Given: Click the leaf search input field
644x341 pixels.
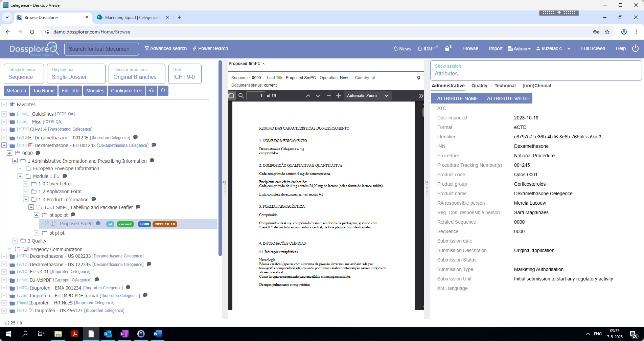Looking at the screenshot, I should pyautogui.click(x=101, y=49).
